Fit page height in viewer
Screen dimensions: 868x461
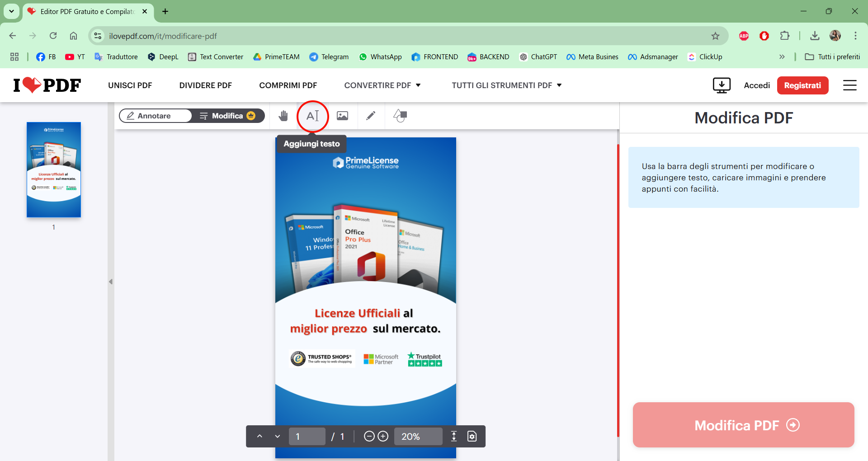click(454, 436)
